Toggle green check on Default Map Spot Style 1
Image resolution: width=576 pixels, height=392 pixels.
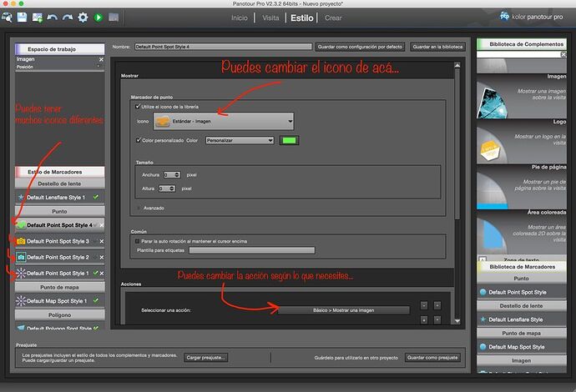pos(96,301)
